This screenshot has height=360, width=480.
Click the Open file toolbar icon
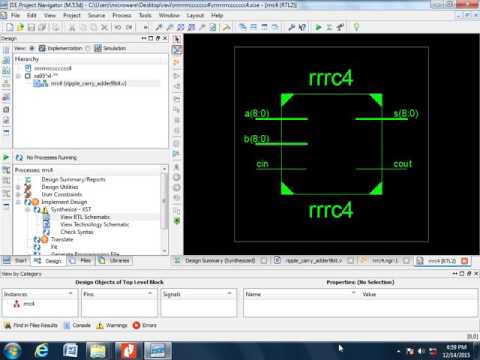pos(20,27)
